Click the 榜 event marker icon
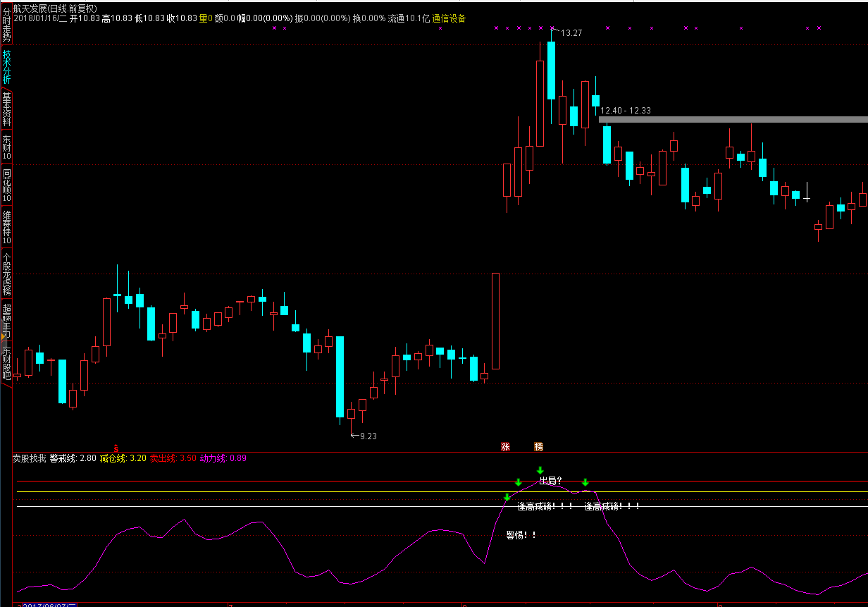Viewport: 868px width, 607px height. click(539, 446)
